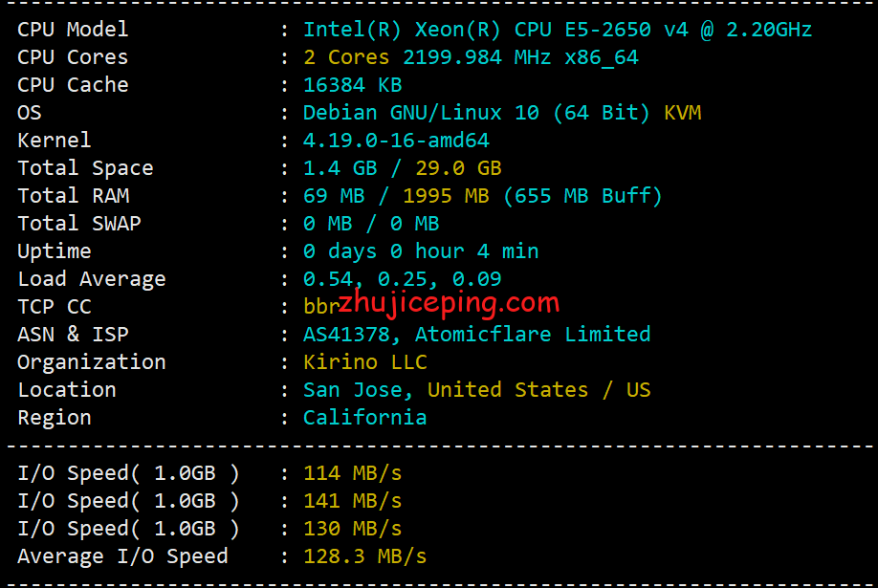This screenshot has height=588, width=878.
Task: Click the TCP CC label
Action: (x=55, y=306)
